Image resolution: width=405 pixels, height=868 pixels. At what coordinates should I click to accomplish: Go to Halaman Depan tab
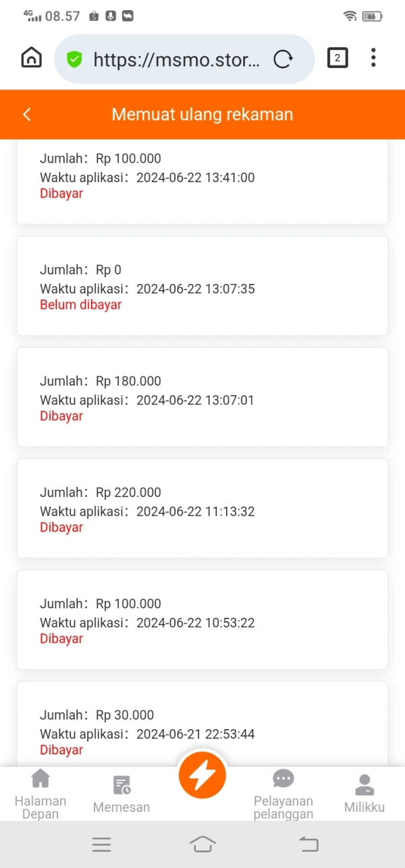40,794
